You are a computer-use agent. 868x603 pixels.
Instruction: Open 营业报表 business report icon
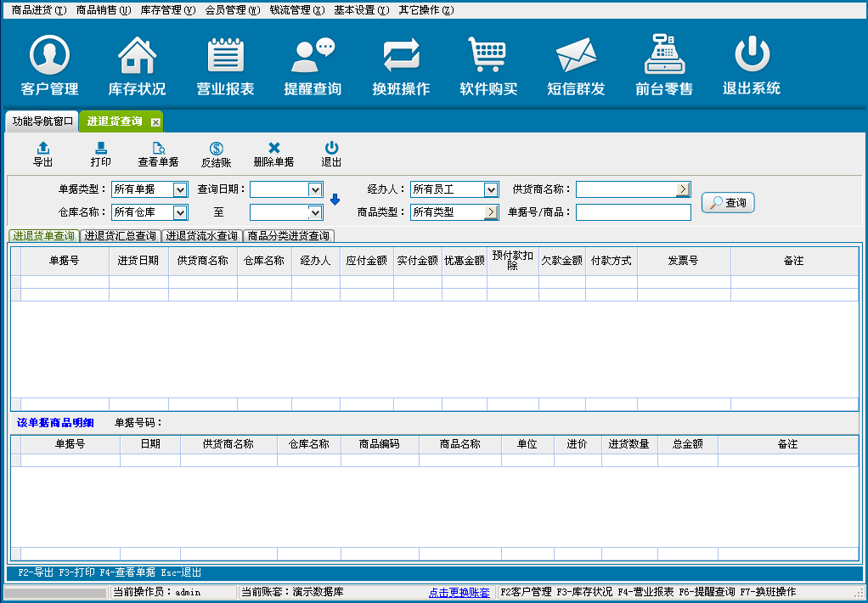(x=225, y=57)
